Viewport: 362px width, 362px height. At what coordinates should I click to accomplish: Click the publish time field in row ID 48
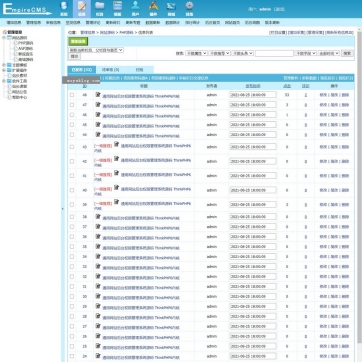point(253,95)
